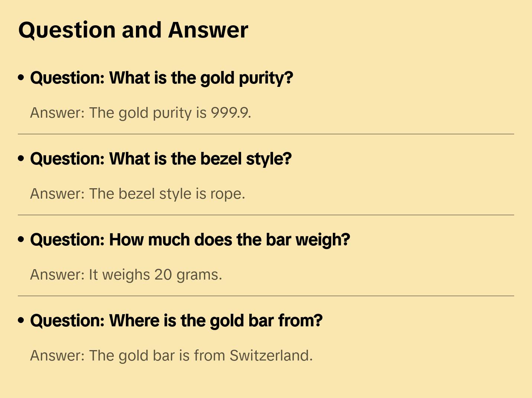Select the gold purity question

162,78
